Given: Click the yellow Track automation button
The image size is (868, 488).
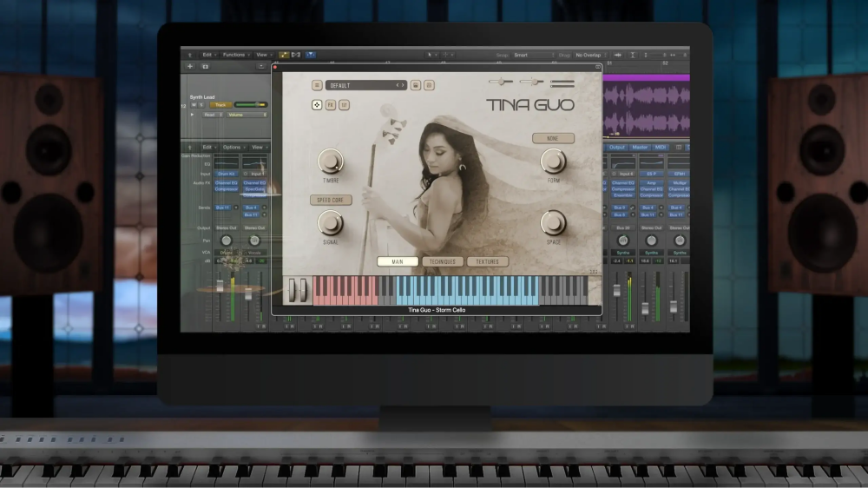Looking at the screenshot, I should 220,105.
